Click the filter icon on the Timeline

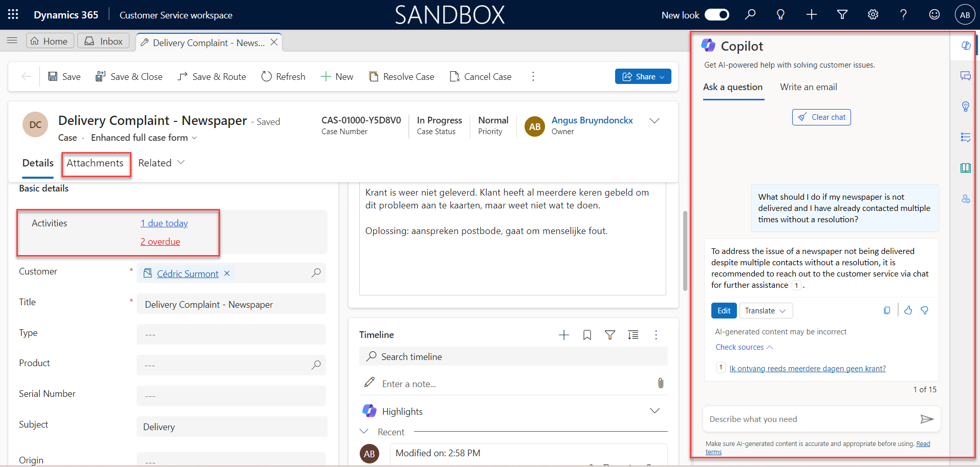click(610, 334)
